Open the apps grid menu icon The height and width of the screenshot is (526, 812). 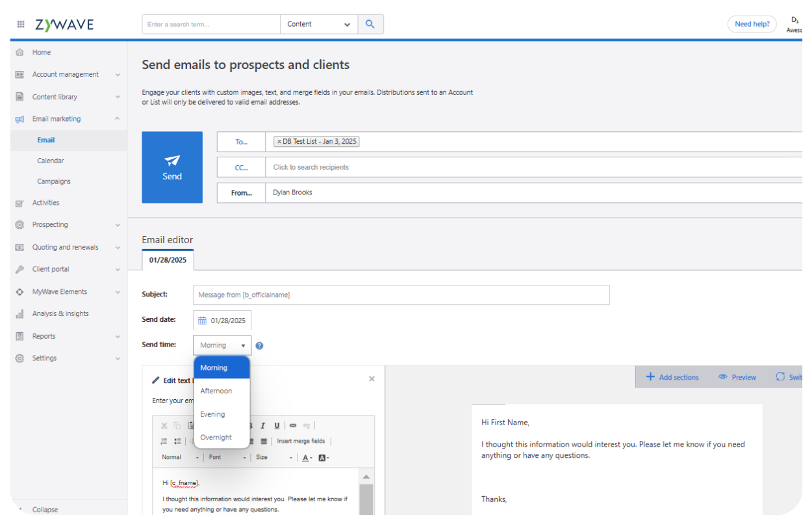point(21,24)
